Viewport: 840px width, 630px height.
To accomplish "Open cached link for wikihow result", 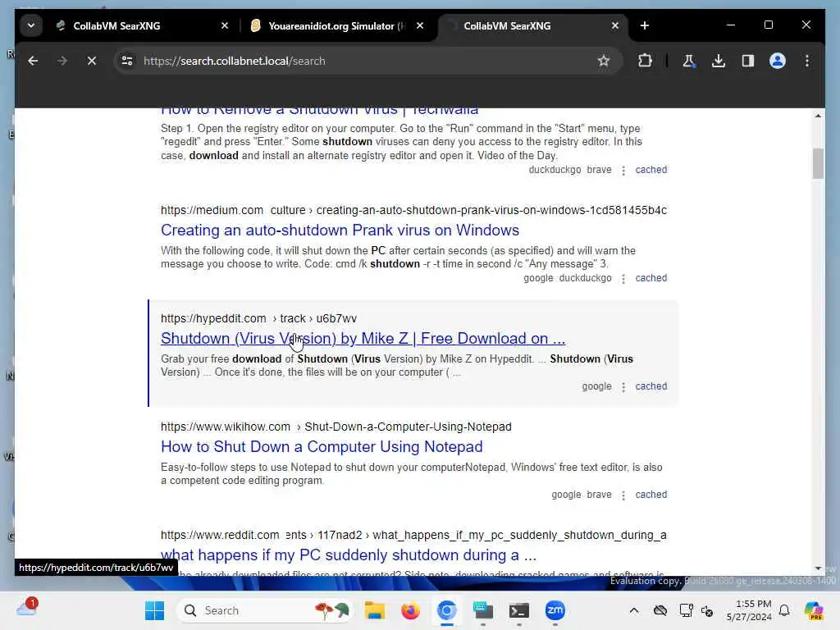I will (x=651, y=495).
